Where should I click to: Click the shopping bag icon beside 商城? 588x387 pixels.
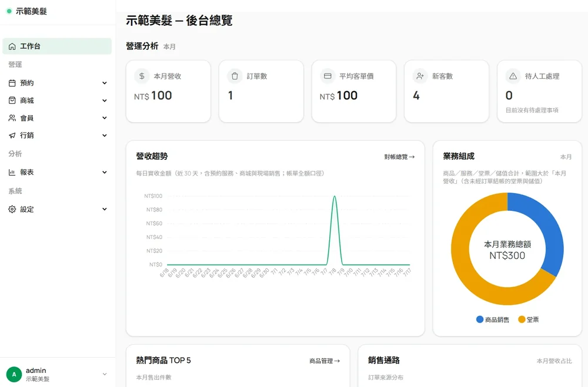(x=12, y=100)
